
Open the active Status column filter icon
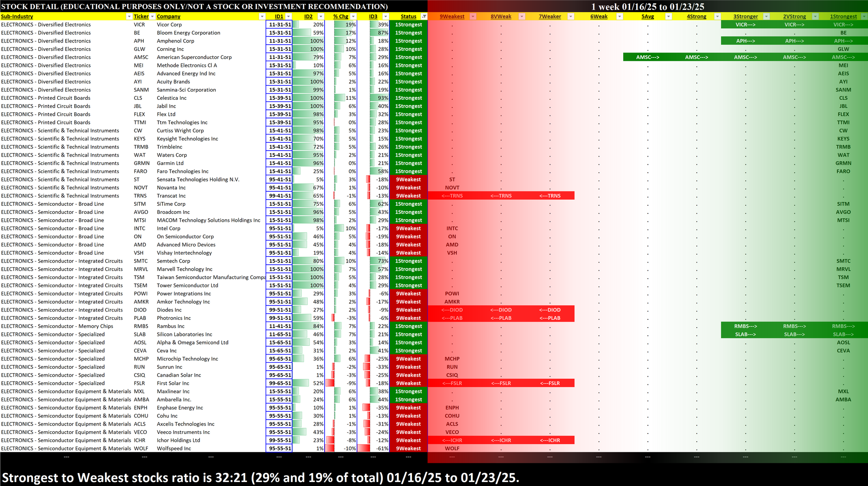pos(424,16)
